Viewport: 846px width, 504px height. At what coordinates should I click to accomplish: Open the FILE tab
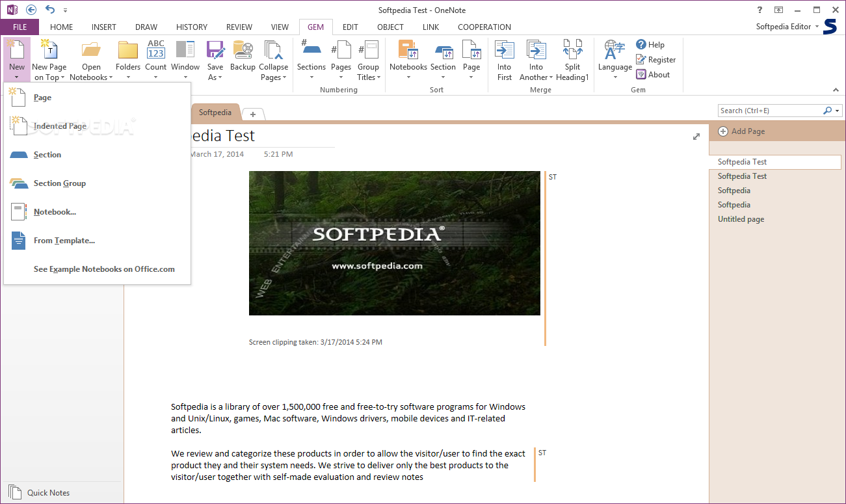pyautogui.click(x=20, y=27)
